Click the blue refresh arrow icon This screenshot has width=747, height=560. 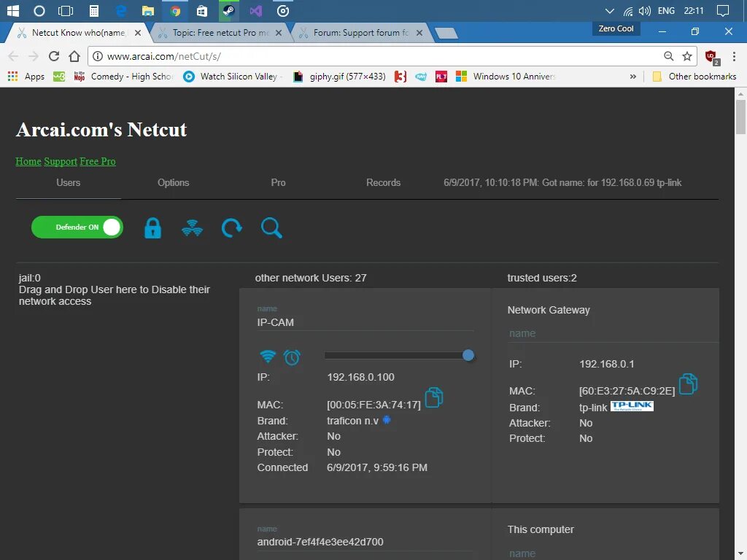(x=231, y=228)
